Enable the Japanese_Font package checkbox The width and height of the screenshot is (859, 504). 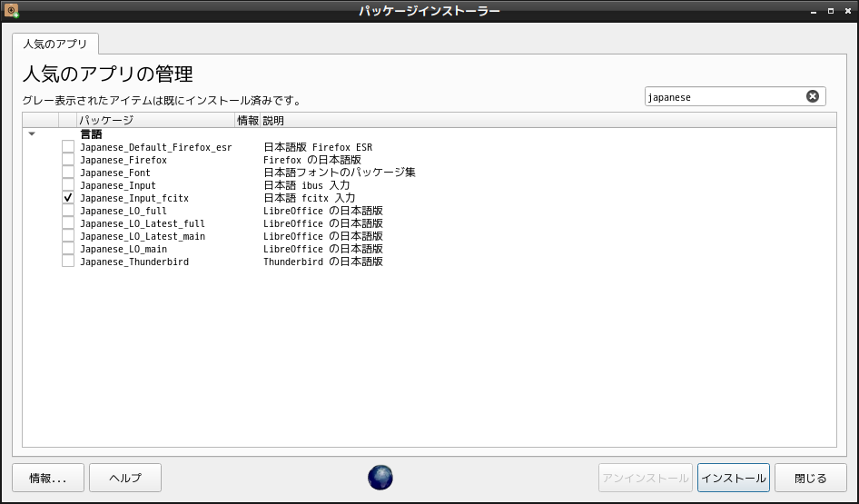68,172
